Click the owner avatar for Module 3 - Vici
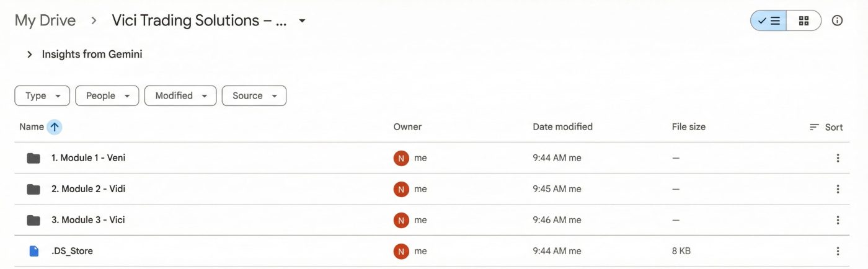Image resolution: width=868 pixels, height=269 pixels. (x=401, y=220)
